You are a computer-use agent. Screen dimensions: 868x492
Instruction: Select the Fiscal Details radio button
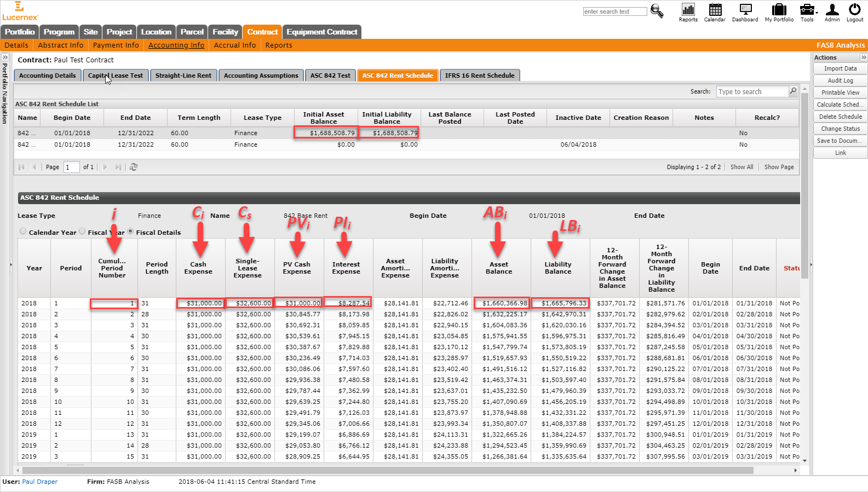tap(130, 231)
